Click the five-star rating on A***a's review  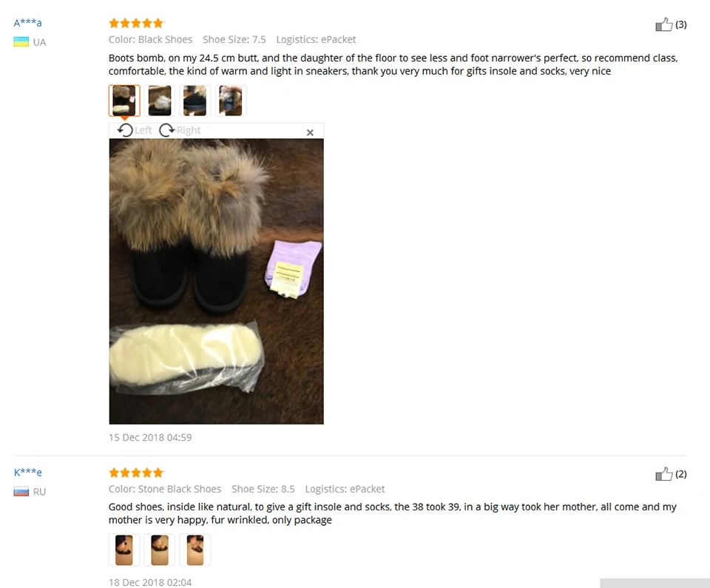coord(136,23)
